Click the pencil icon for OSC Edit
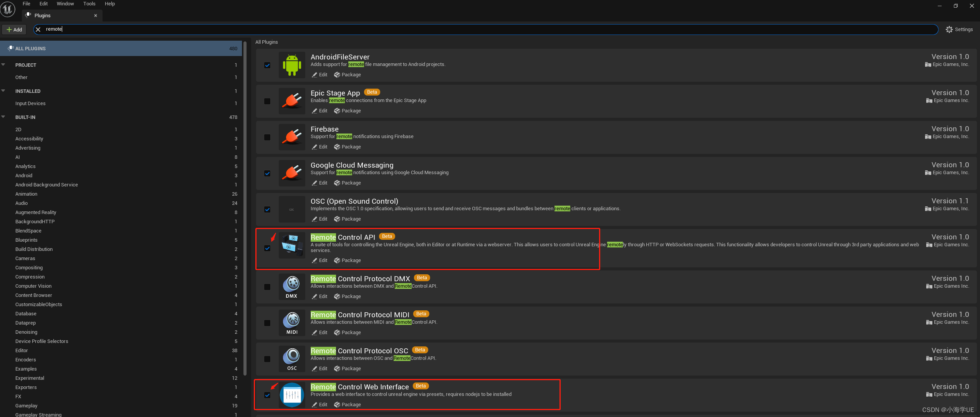The image size is (980, 417). (315, 219)
